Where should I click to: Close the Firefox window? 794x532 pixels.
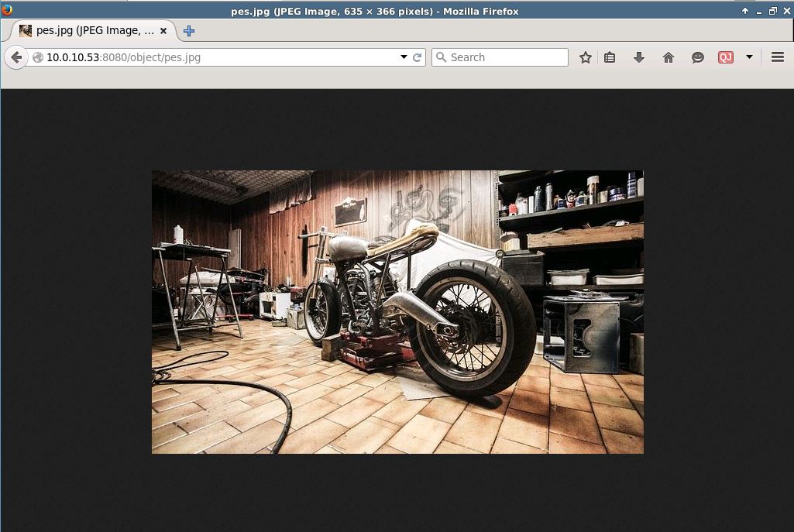tap(788, 11)
